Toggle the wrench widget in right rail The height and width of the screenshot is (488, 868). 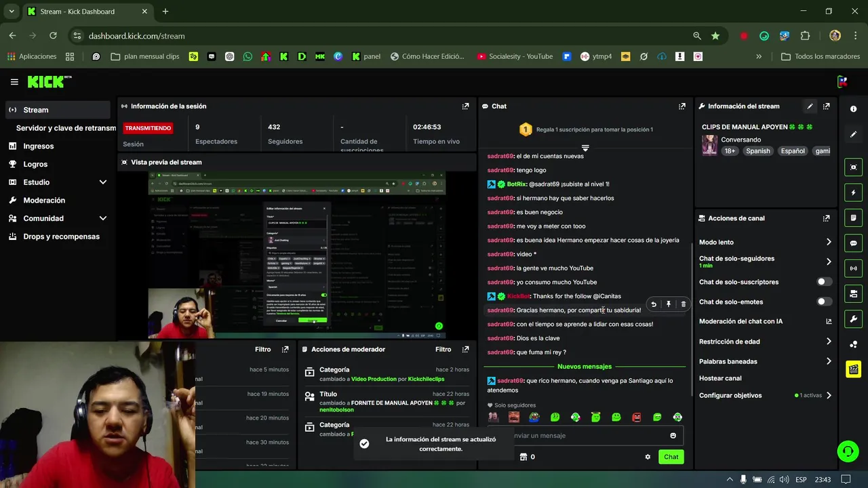[854, 319]
